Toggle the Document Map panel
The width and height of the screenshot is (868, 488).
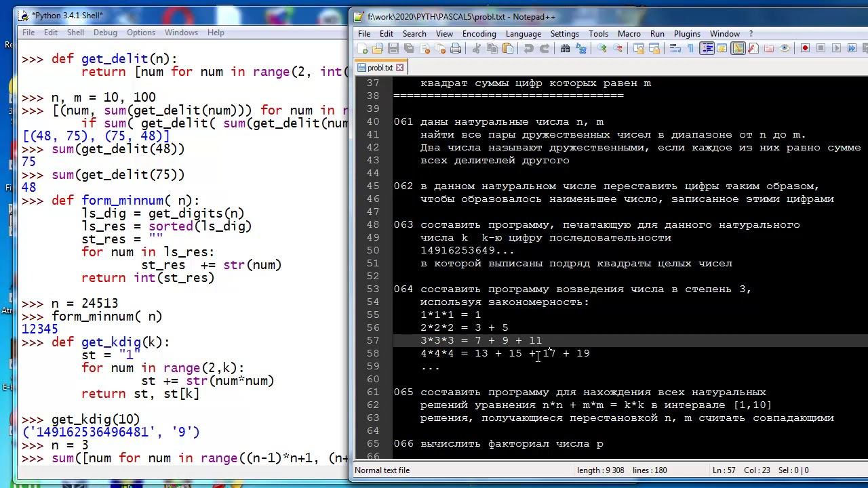click(x=738, y=48)
